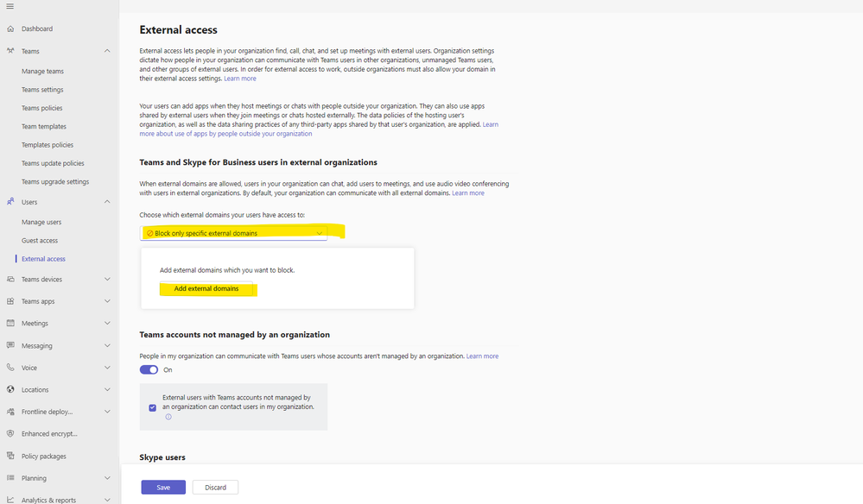
Task: Open Teams policies page
Action: click(x=41, y=108)
